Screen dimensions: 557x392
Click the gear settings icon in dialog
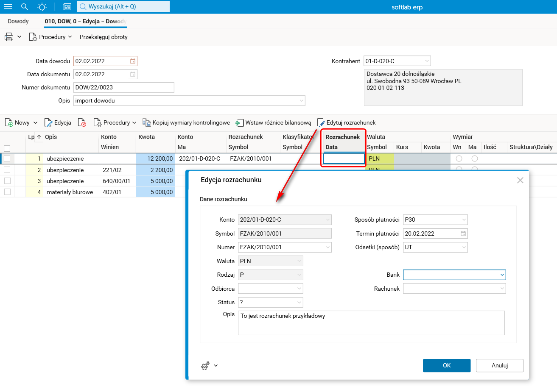point(205,365)
